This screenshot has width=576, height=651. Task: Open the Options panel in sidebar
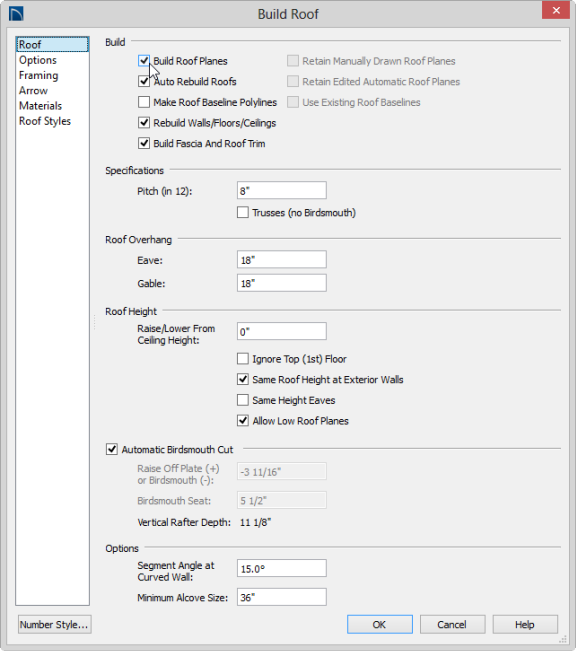38,60
